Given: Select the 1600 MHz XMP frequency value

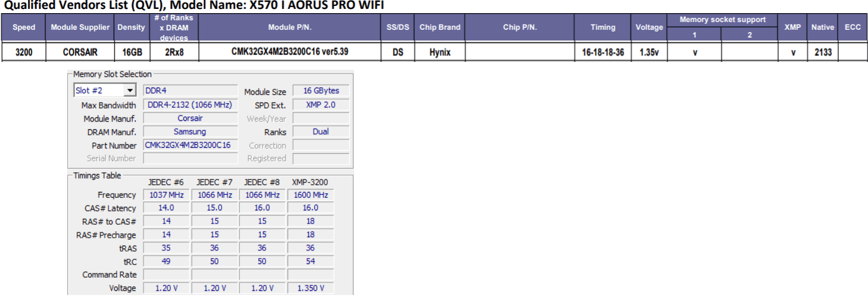Looking at the screenshot, I should [x=310, y=195].
